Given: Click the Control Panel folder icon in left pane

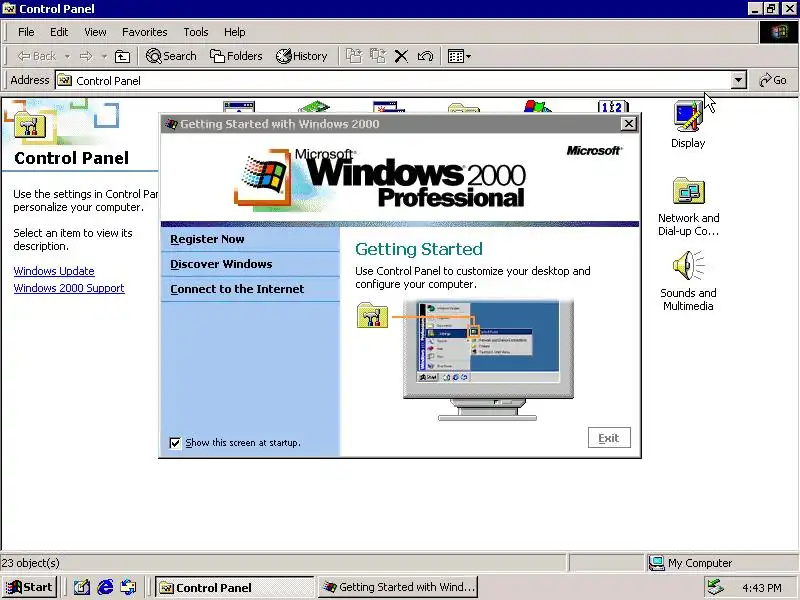Looking at the screenshot, I should (x=30, y=124).
